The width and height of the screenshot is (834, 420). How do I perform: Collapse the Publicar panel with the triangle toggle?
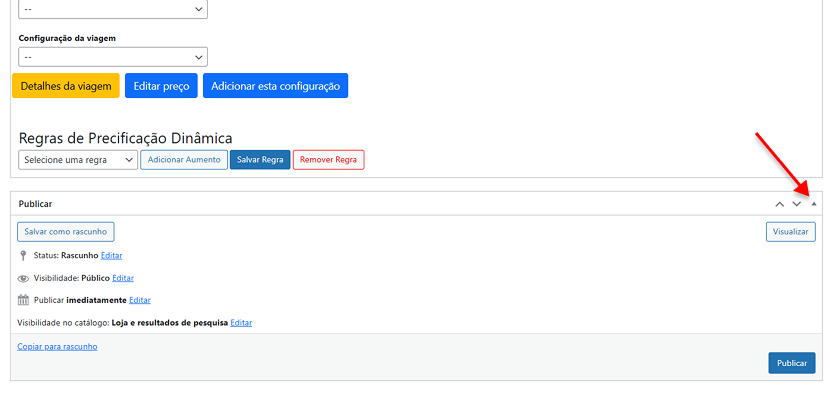pyautogui.click(x=814, y=204)
